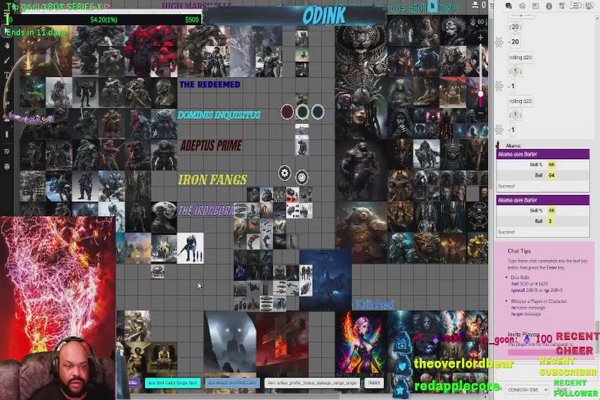The height and width of the screenshot is (400, 600).
Task: Select the ring token beside the gear token
Action: click(x=302, y=177)
